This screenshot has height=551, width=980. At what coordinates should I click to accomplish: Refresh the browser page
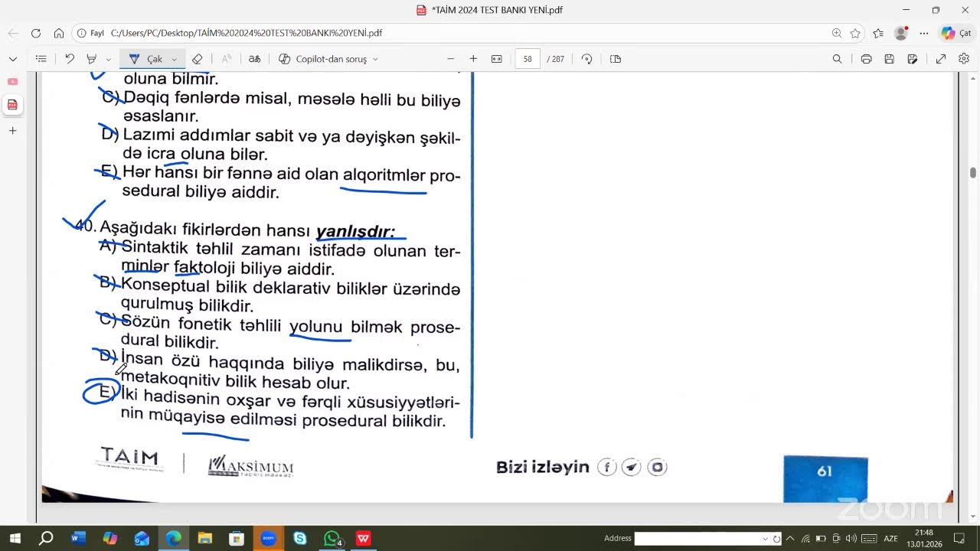click(x=36, y=33)
